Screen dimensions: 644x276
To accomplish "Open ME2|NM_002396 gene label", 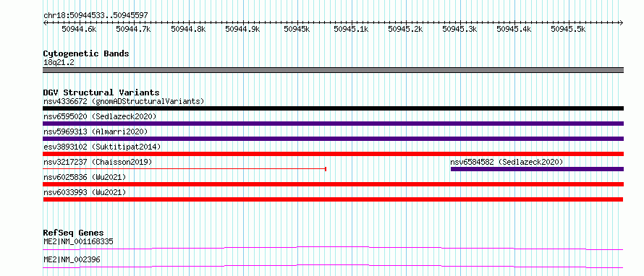I will [x=72, y=259].
